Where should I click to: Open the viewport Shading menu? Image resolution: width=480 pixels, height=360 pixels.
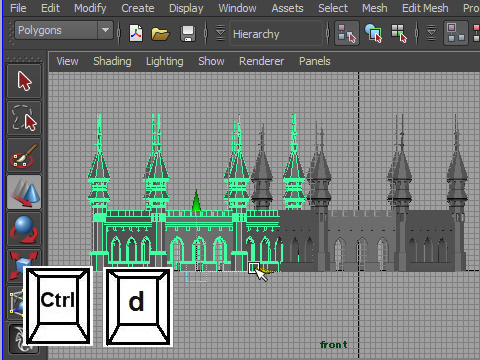(x=112, y=61)
